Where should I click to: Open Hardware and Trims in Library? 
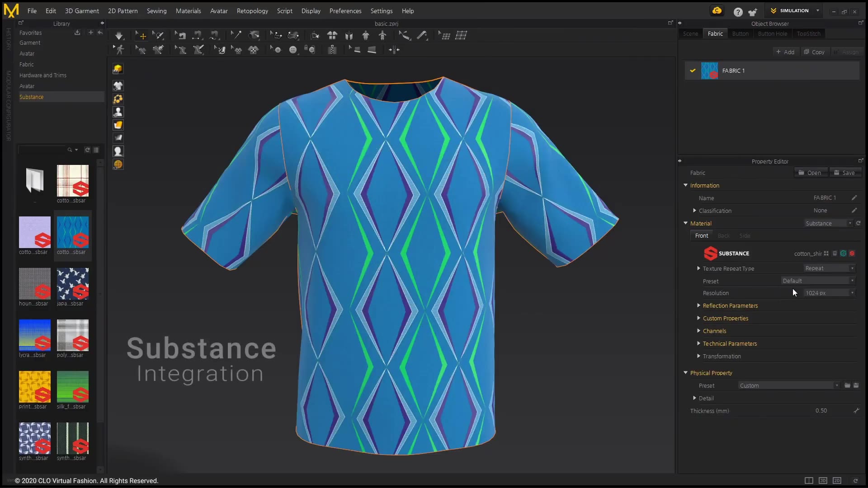click(x=43, y=75)
